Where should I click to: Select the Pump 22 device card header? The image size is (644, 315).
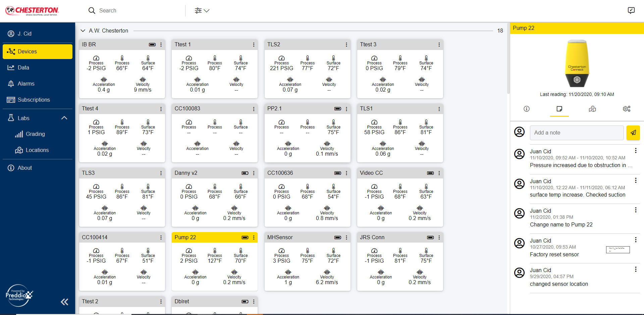point(205,237)
